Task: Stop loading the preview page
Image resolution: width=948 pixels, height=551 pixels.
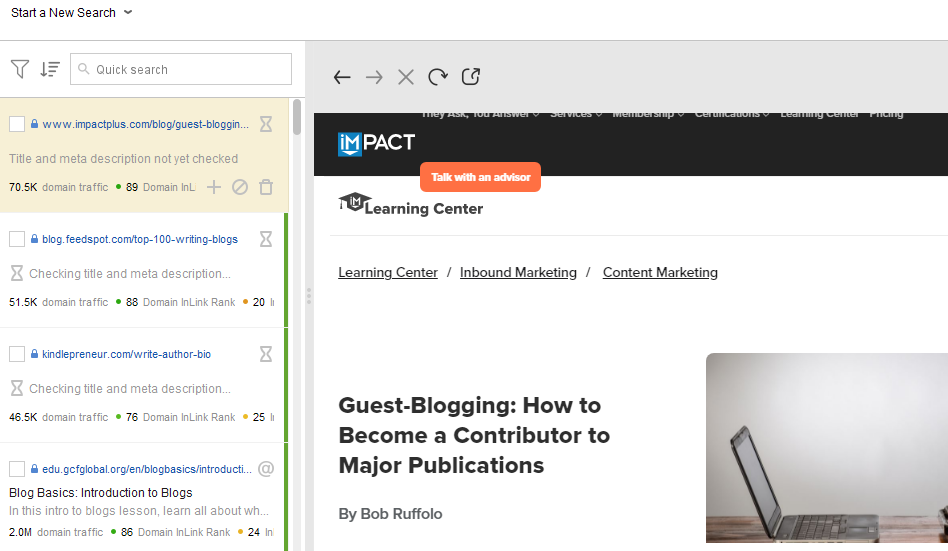Action: (406, 77)
